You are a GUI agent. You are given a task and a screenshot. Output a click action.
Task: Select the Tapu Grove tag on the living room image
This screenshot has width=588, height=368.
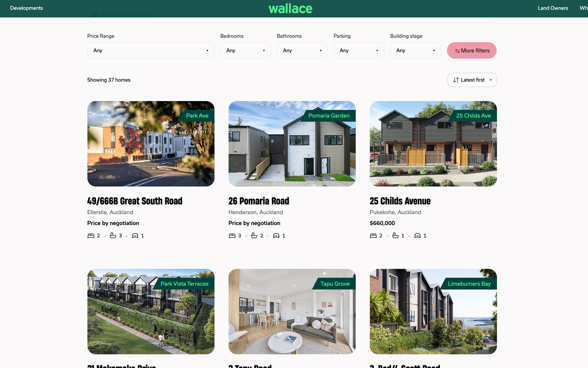(x=335, y=284)
